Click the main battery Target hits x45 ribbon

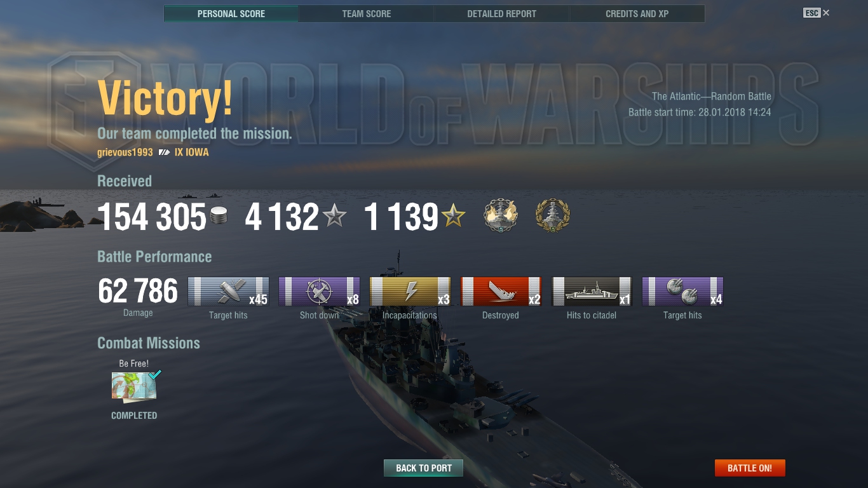point(228,292)
